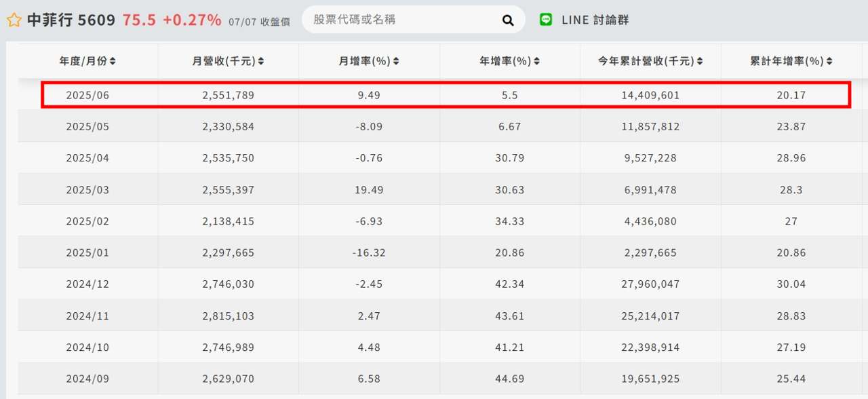Click revenue value 2,746,989
The height and width of the screenshot is (399, 868).
point(228,347)
